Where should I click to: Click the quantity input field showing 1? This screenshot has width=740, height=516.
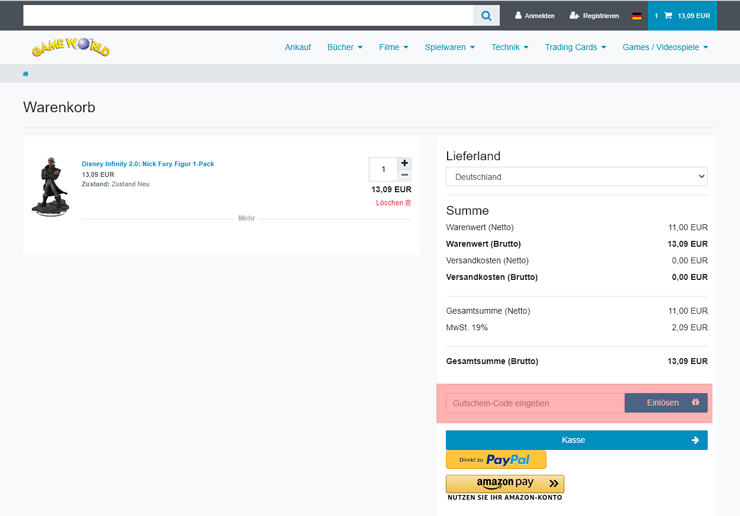(383, 169)
